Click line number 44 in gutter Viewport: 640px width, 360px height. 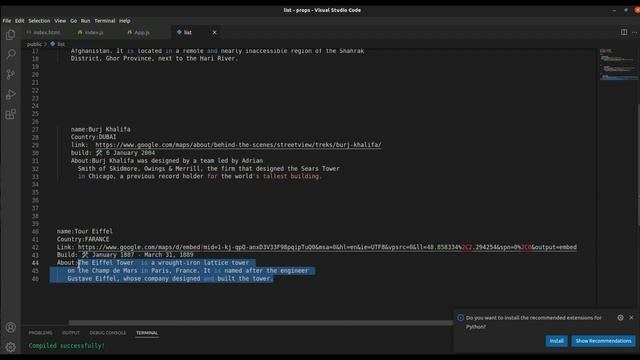(35, 263)
